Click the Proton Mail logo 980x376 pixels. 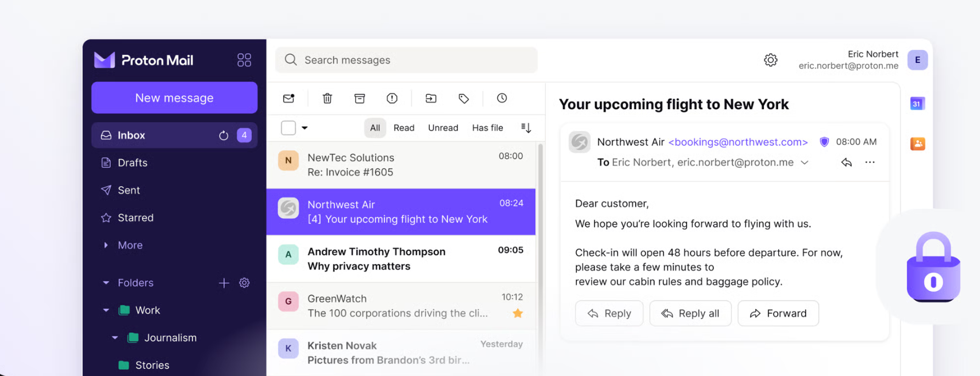tap(144, 60)
